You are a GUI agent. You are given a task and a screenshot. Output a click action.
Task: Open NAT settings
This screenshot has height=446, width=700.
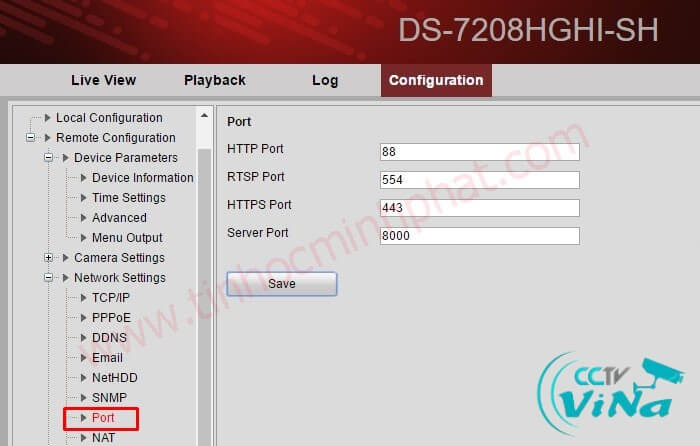pos(104,438)
